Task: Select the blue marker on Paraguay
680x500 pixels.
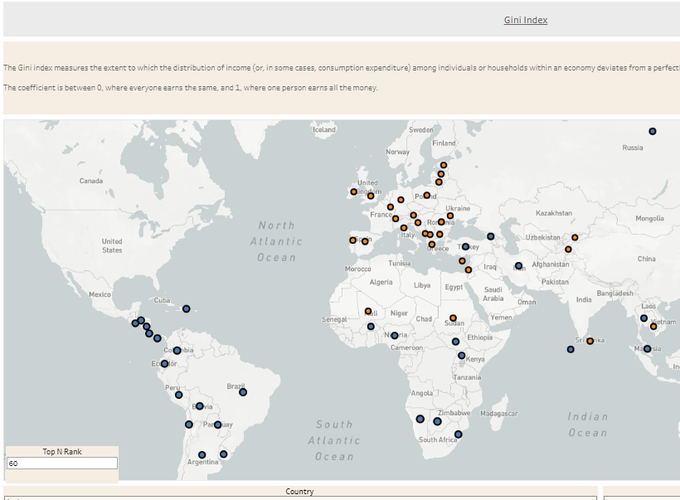Action: pos(217,425)
